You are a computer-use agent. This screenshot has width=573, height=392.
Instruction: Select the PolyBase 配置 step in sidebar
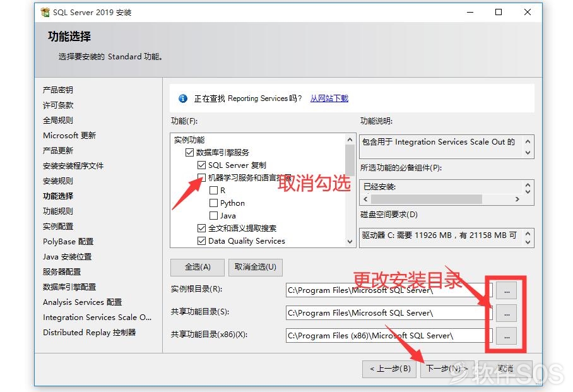[68, 242]
